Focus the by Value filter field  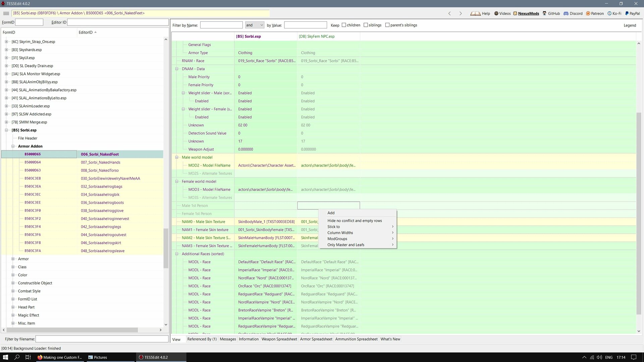point(306,25)
